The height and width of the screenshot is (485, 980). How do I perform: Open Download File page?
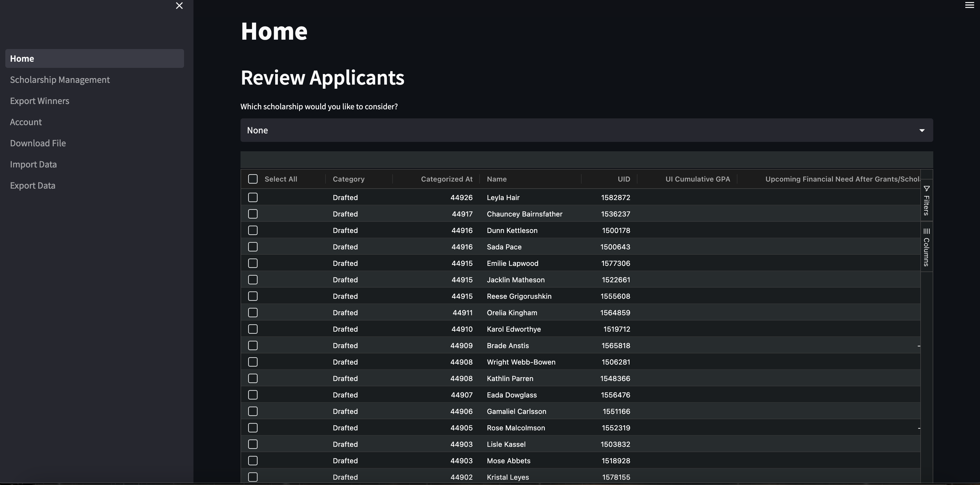[x=38, y=143]
